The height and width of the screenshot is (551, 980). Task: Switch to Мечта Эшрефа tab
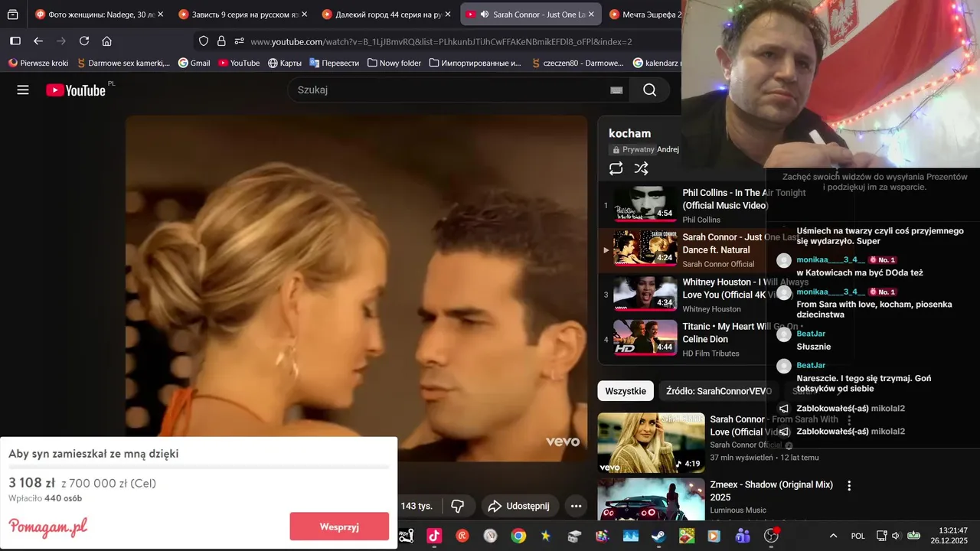click(x=643, y=15)
